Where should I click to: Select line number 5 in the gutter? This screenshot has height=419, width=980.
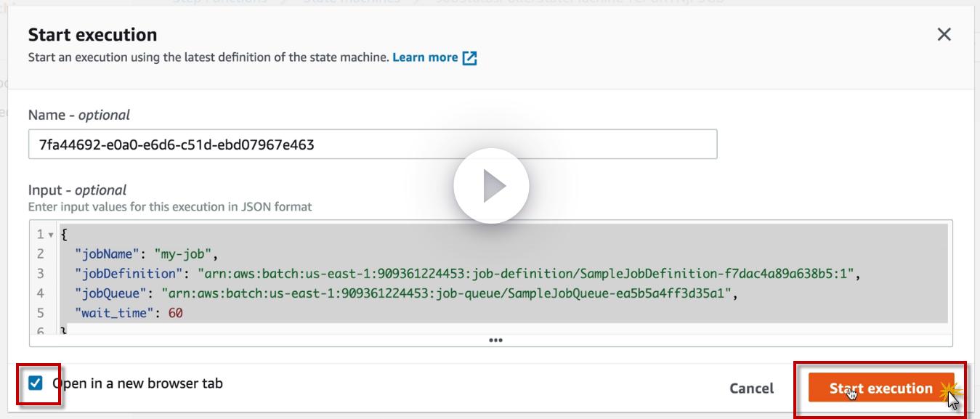pyautogui.click(x=41, y=313)
